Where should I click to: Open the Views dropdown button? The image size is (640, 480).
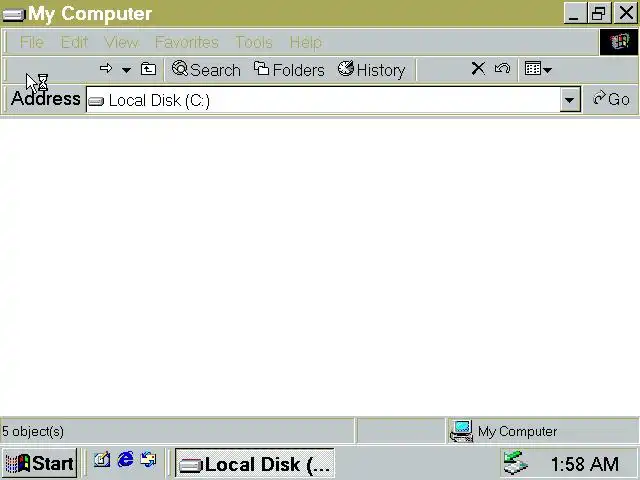point(538,69)
